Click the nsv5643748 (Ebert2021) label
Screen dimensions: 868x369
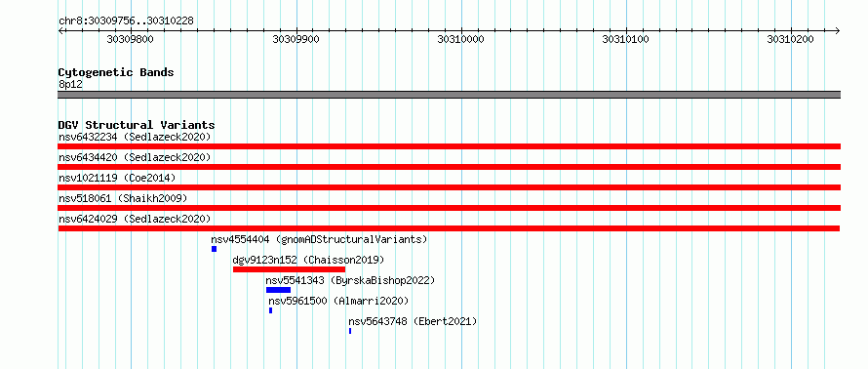(x=413, y=321)
